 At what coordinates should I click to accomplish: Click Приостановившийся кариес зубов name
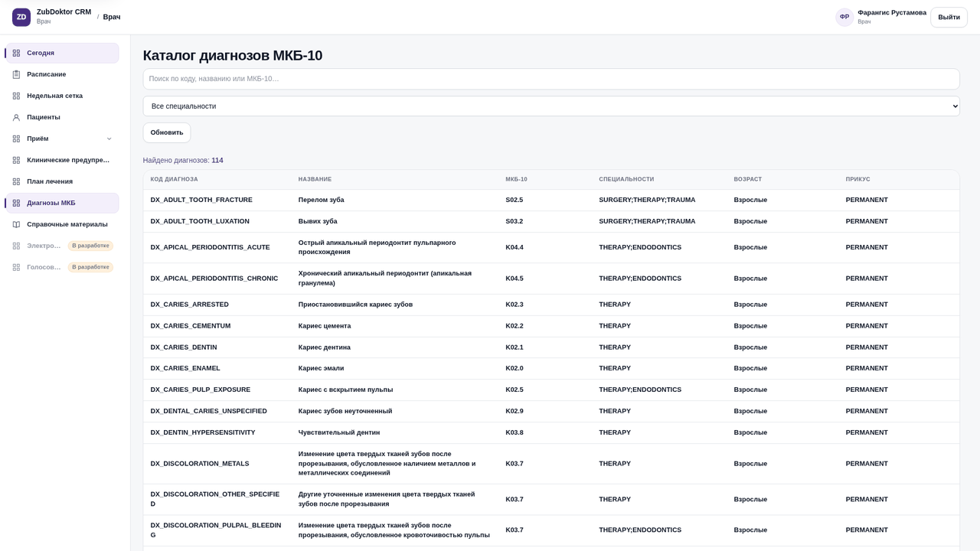pyautogui.click(x=355, y=305)
